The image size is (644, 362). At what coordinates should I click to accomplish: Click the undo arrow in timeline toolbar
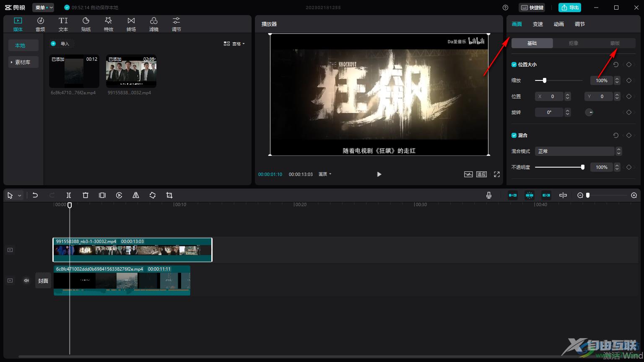coord(35,195)
